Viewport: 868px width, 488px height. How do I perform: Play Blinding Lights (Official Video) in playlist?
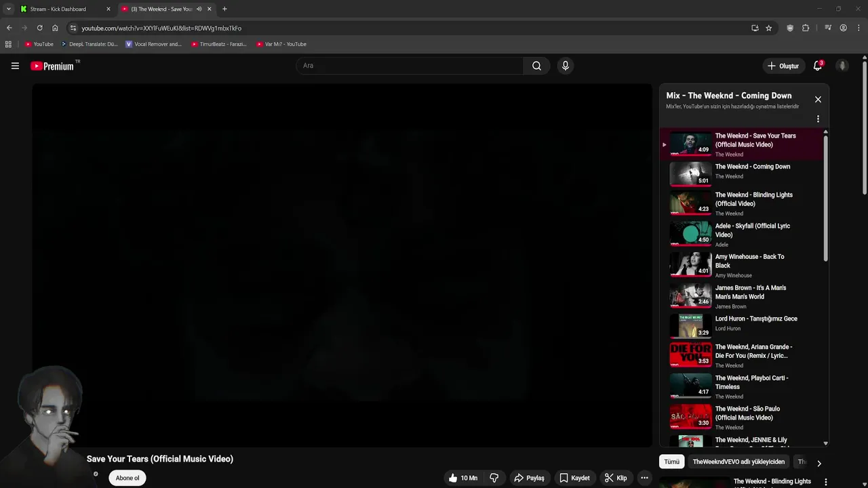[x=742, y=203]
